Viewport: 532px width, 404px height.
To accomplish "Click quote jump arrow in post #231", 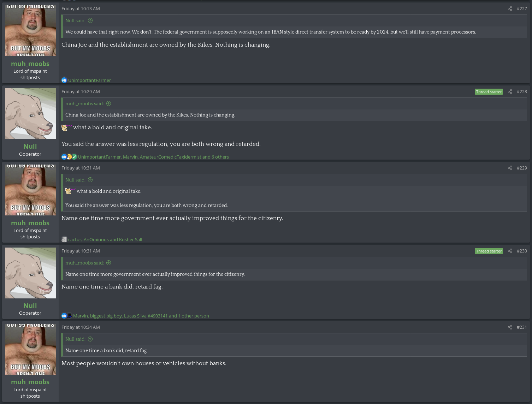I will 90,339.
